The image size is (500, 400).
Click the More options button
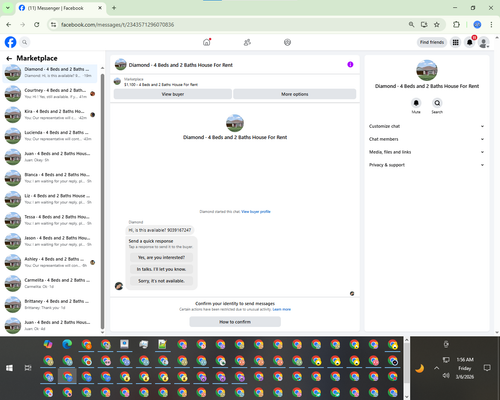295,94
